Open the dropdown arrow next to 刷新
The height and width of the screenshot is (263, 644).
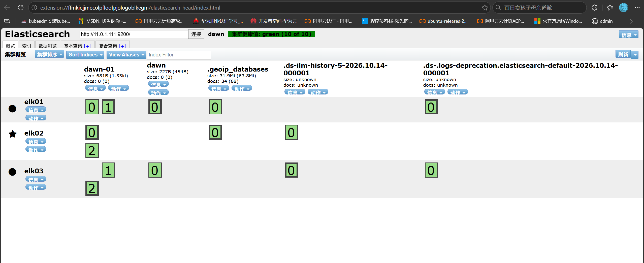click(x=635, y=55)
